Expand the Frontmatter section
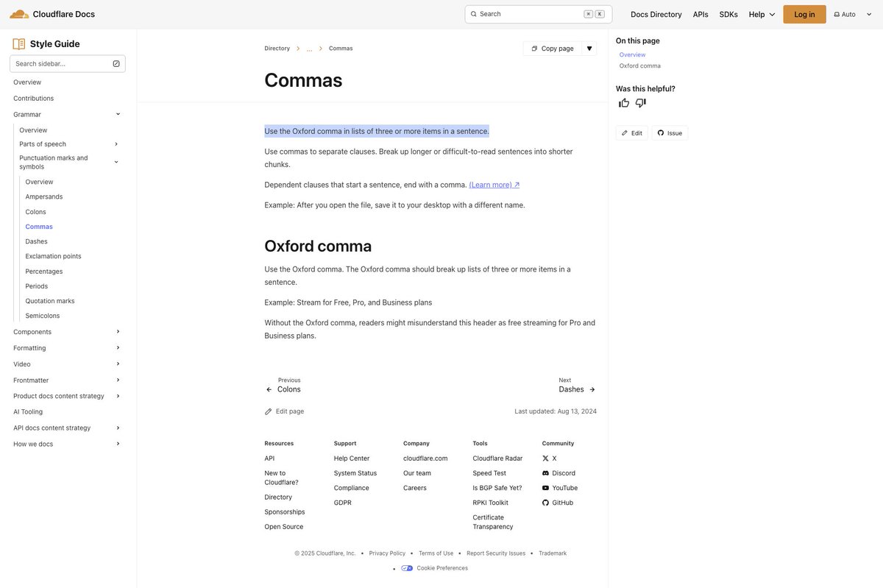This screenshot has height=588, width=883. click(x=118, y=380)
